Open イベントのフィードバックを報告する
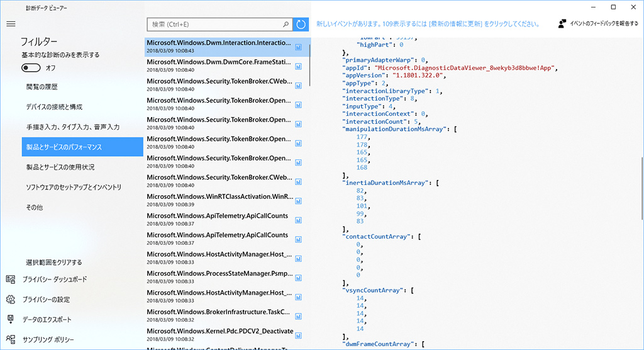Viewport: 644px width, 350px height. click(604, 24)
